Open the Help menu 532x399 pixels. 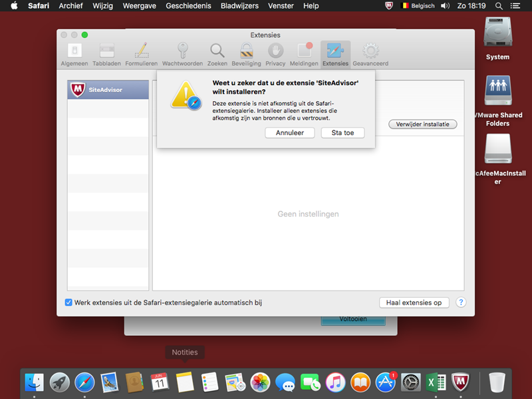click(x=311, y=6)
